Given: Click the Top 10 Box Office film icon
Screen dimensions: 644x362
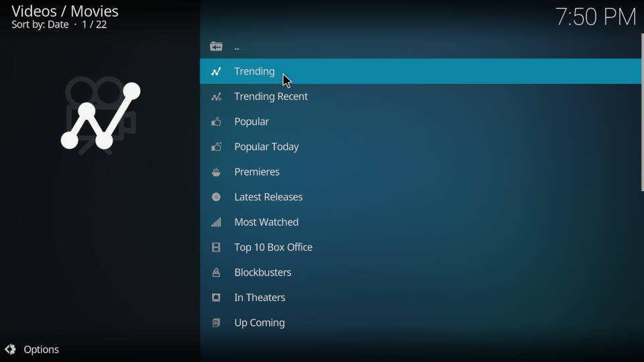Looking at the screenshot, I should [216, 247].
